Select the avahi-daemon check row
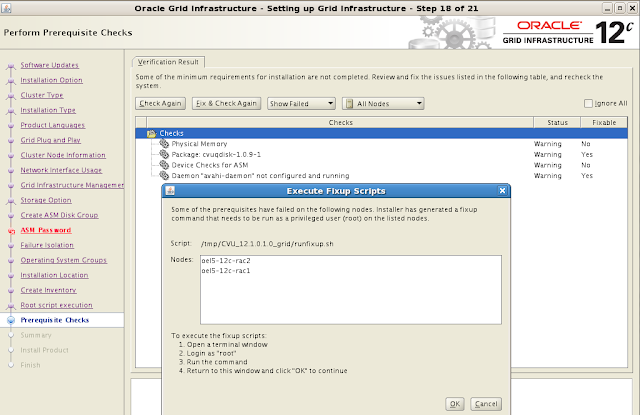 click(381, 175)
